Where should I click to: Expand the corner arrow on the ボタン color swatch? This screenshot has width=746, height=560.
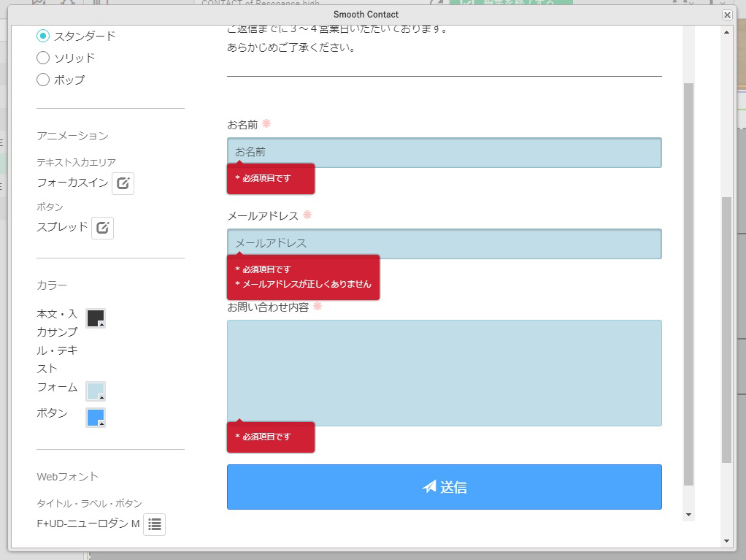point(101,422)
